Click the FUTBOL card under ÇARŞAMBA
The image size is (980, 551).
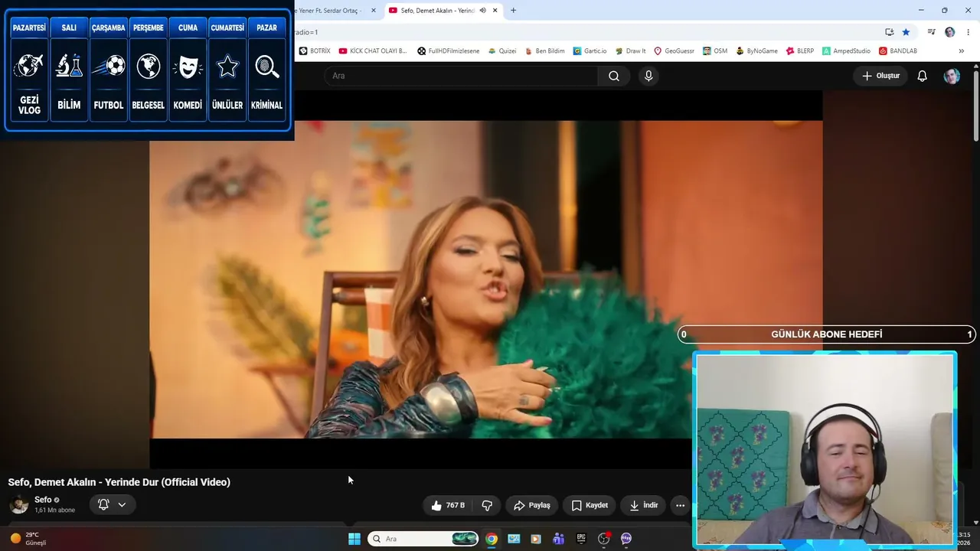(109, 80)
